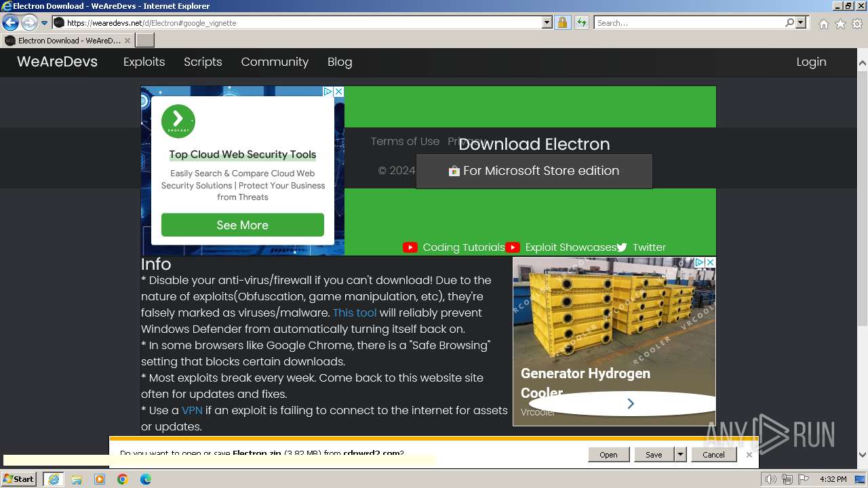The width and height of the screenshot is (868, 488).
Task: Open the Twitter link text
Action: [x=650, y=247]
